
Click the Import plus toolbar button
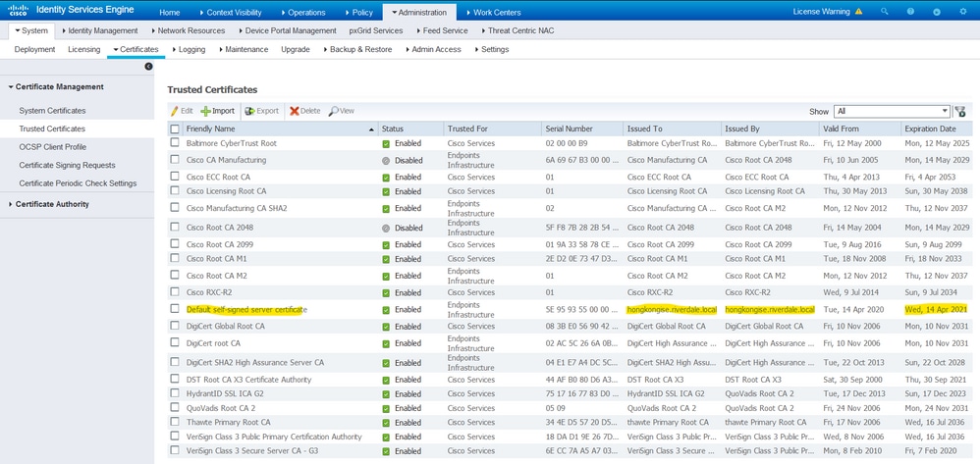(217, 111)
